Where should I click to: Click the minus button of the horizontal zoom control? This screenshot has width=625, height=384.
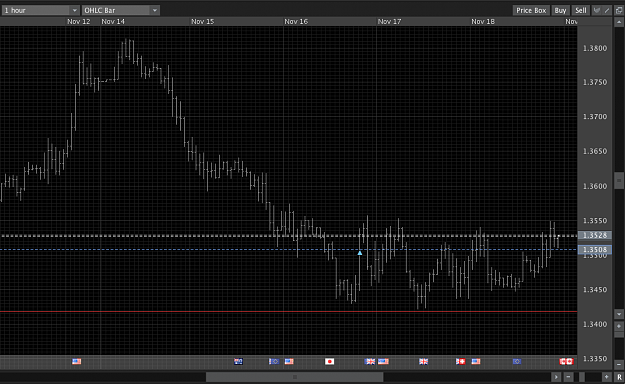pyautogui.click(x=568, y=376)
